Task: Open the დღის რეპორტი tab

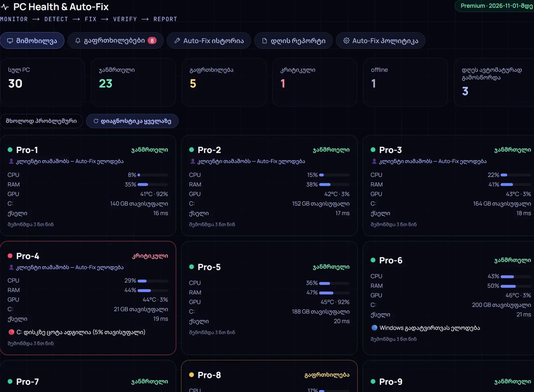Action: (x=293, y=41)
